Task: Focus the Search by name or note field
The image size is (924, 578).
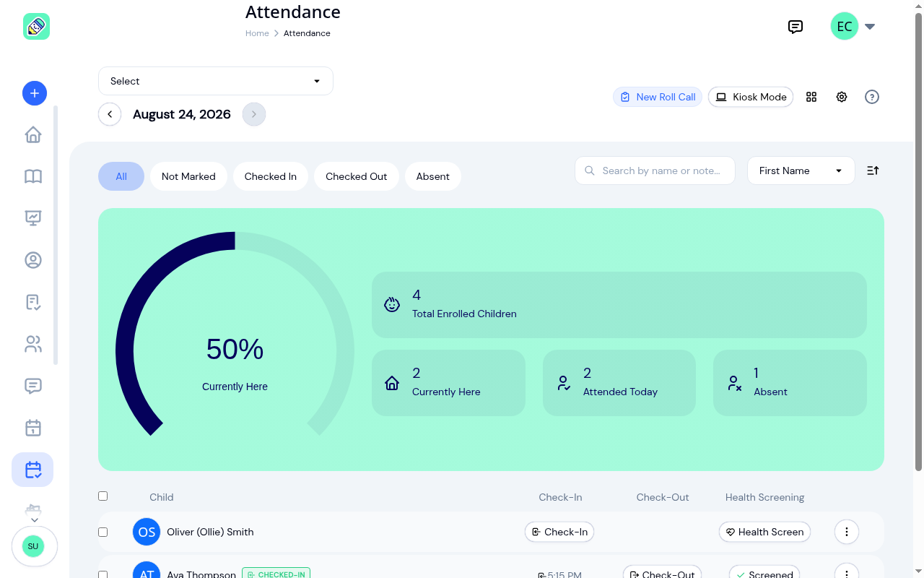Action: click(x=655, y=171)
